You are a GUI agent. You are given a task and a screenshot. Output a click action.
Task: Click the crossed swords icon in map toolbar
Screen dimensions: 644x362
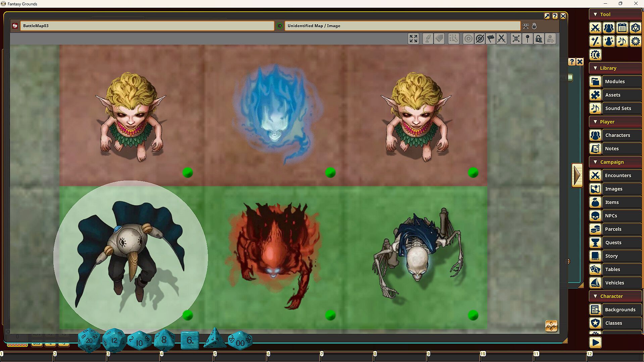click(501, 39)
